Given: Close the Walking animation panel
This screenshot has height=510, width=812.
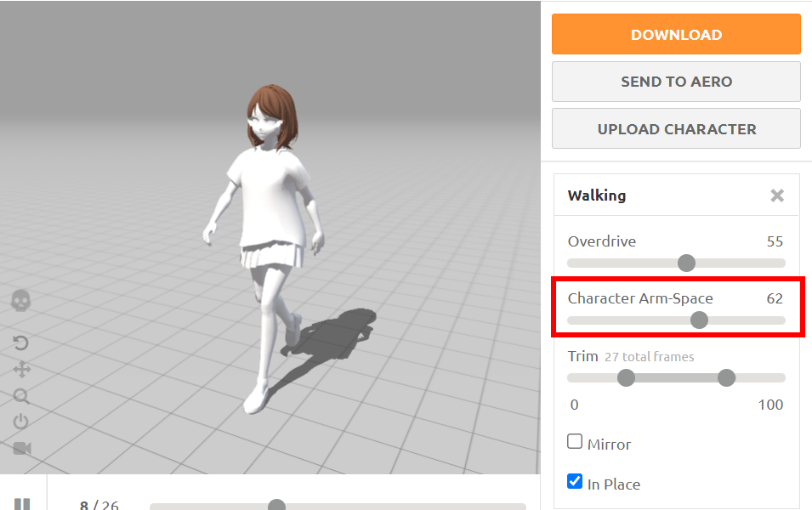Looking at the screenshot, I should click(x=776, y=195).
